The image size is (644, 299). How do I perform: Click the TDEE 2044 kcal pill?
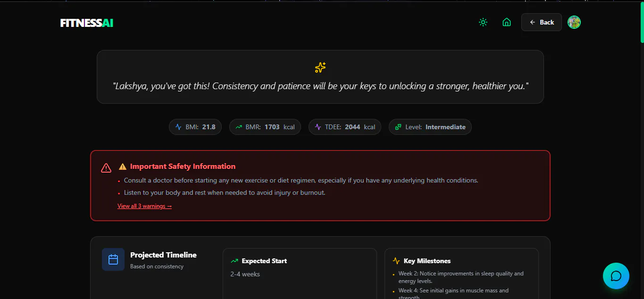pos(345,127)
